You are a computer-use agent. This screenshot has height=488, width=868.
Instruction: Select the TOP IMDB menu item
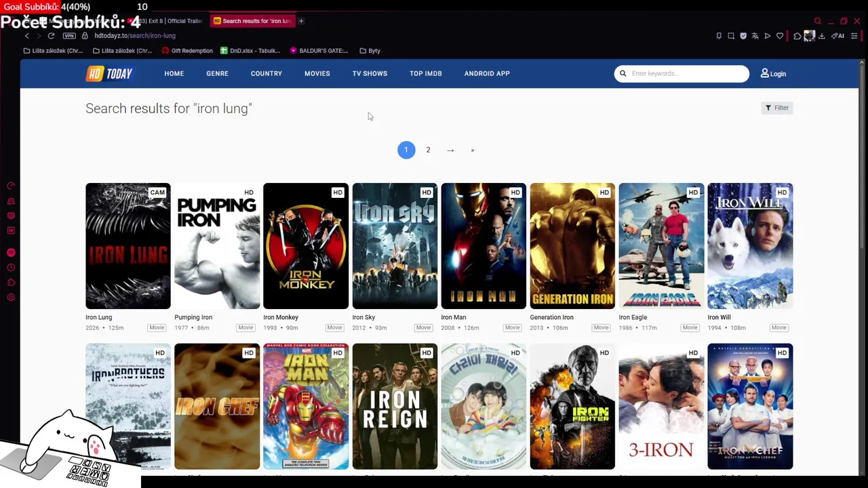[x=425, y=73]
